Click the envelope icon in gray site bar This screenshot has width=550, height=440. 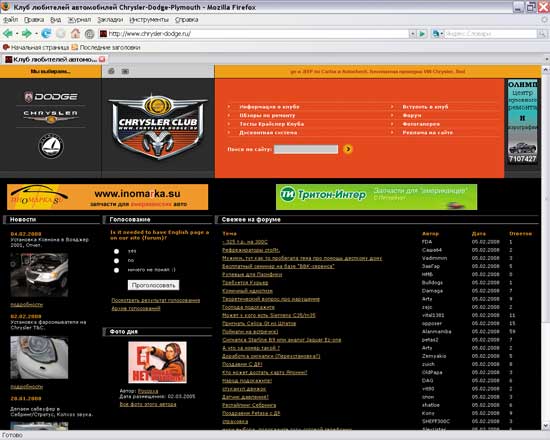point(125,71)
